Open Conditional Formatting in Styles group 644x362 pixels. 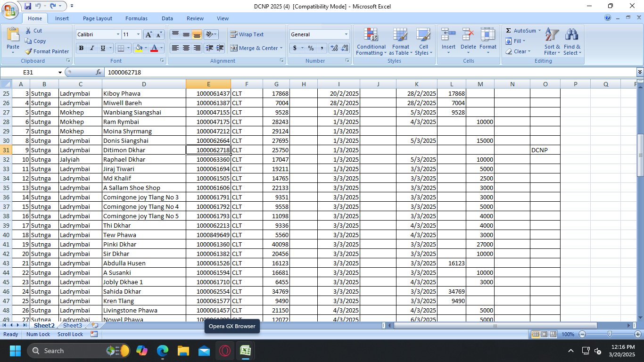point(371,41)
